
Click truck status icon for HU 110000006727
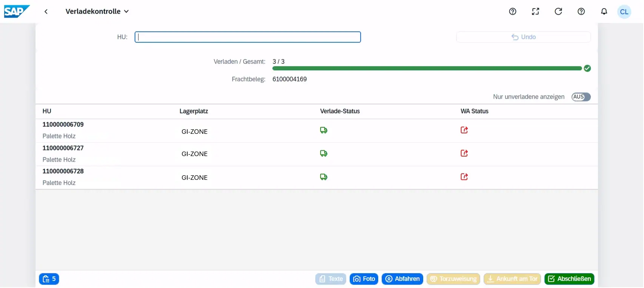point(324,153)
